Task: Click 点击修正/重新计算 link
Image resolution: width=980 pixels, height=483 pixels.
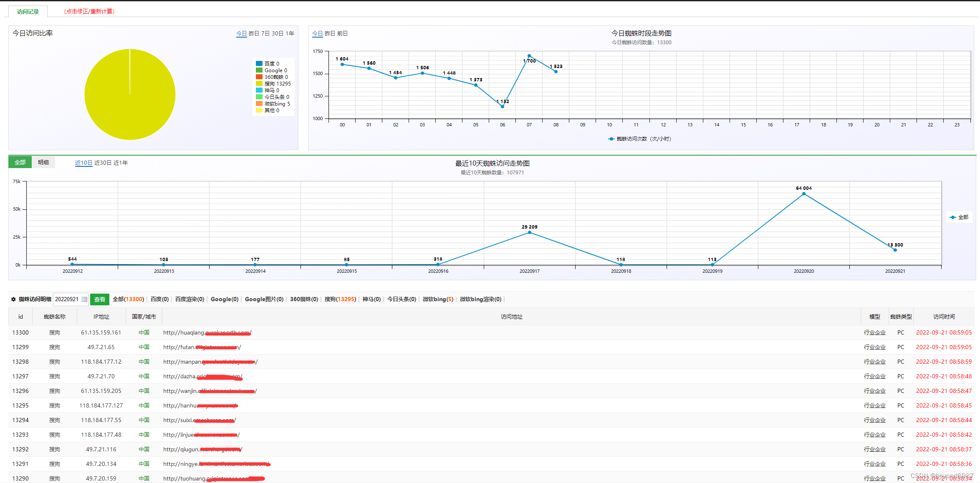Action: click(x=89, y=11)
